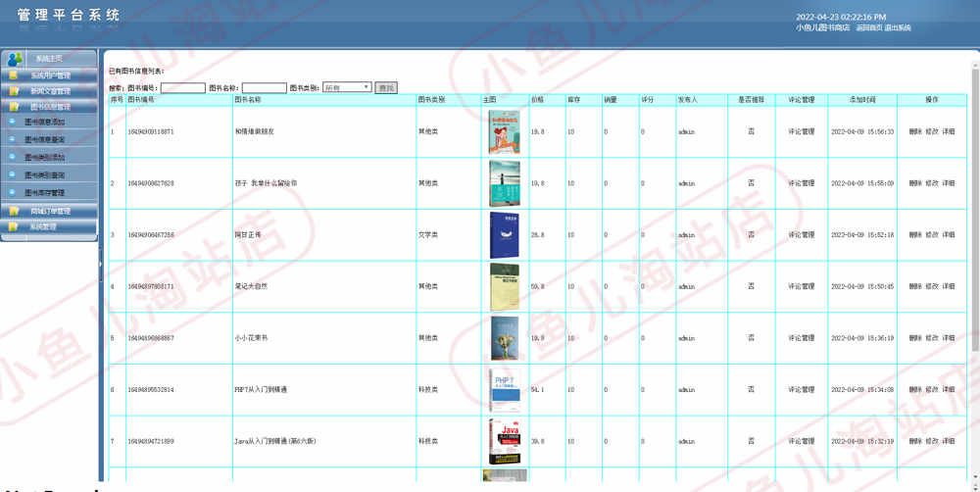The width and height of the screenshot is (980, 492).
Task: Click the round bullet icon beside 图书信息添加
Action: [12, 122]
